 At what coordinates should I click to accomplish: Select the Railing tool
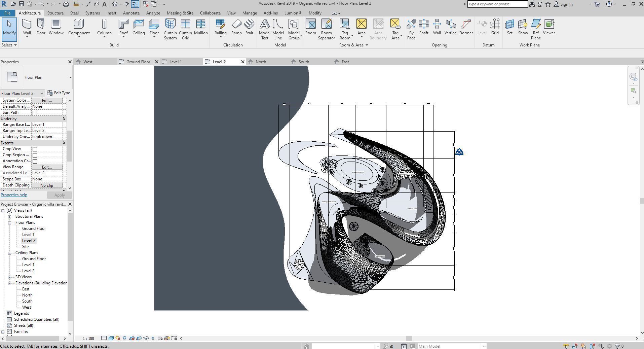(x=220, y=27)
